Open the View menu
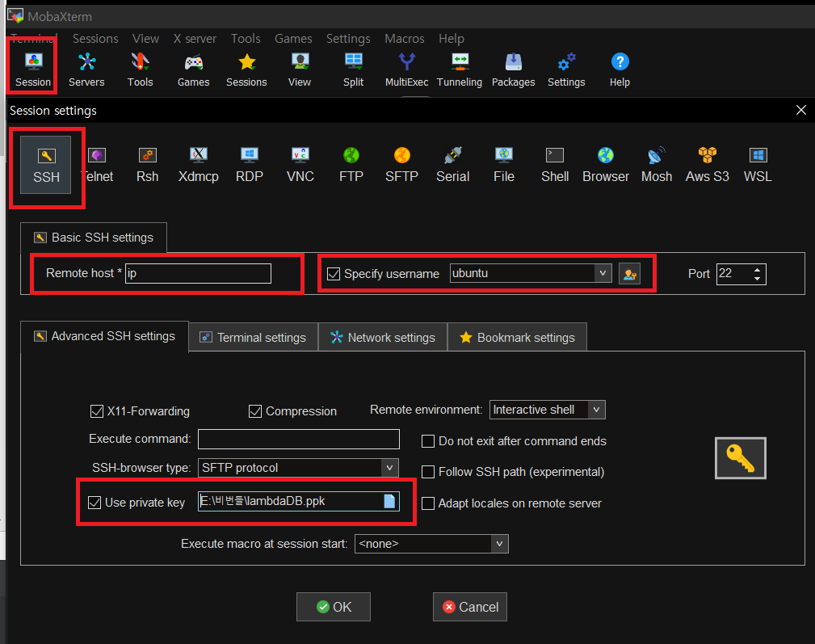 [145, 39]
